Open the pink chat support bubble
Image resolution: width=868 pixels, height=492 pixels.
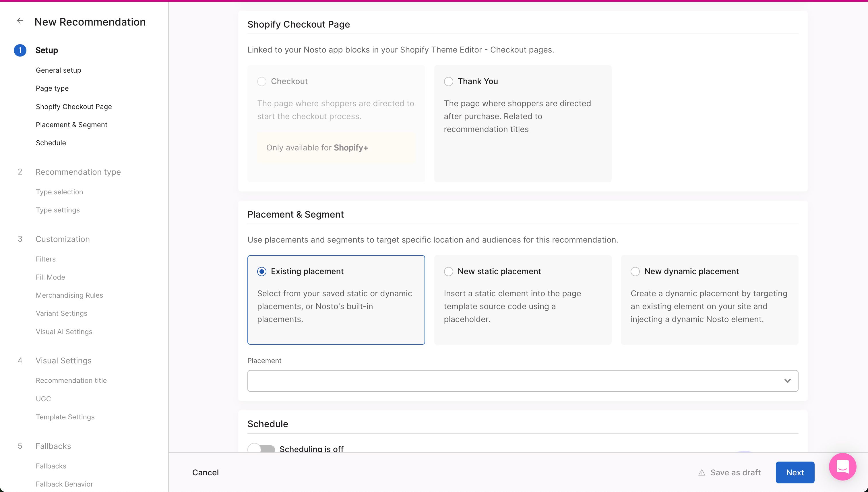[842, 467]
